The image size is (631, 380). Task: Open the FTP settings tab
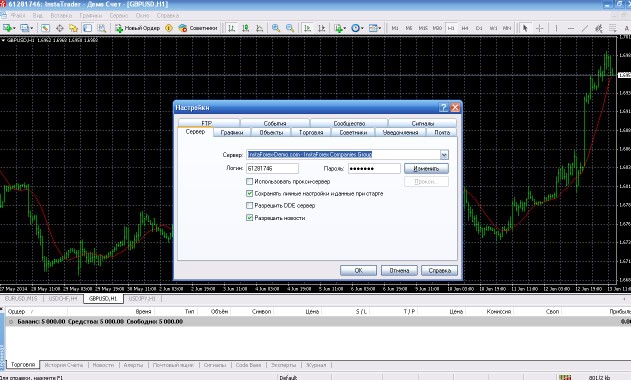[x=207, y=123]
